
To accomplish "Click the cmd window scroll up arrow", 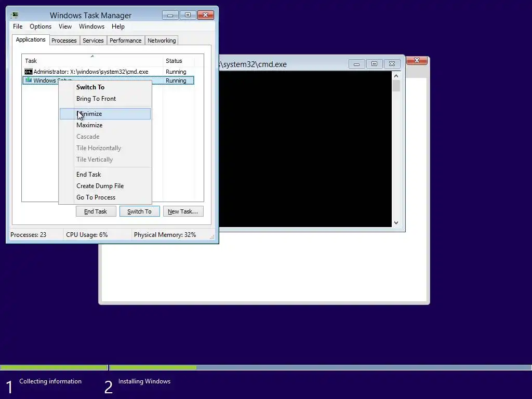I will (396, 76).
